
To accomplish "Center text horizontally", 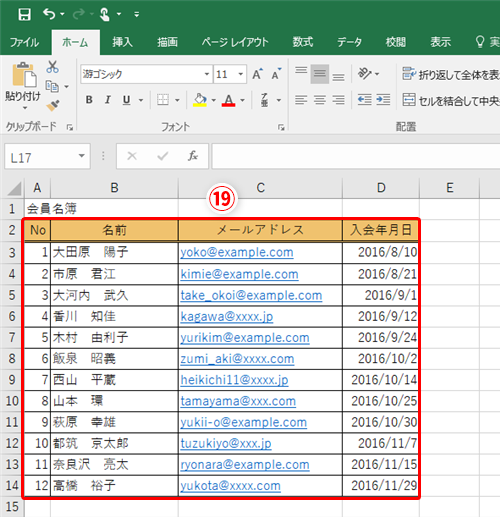I will coord(320,100).
